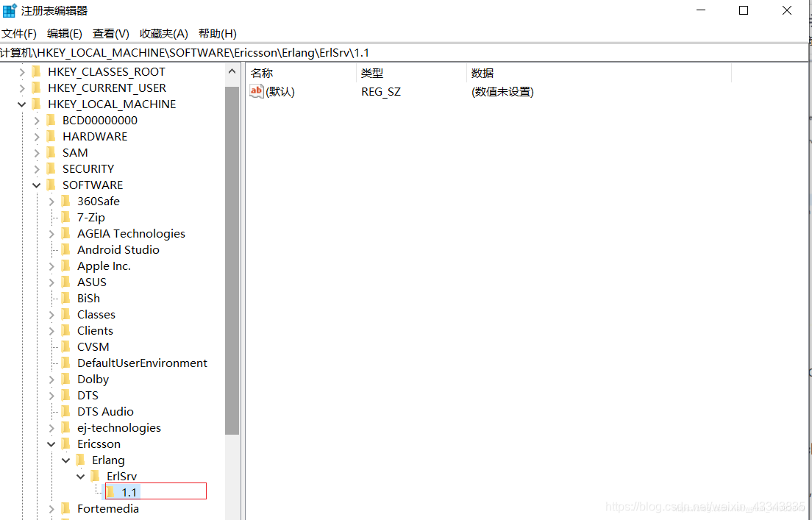
Task: Select the Clients key label
Action: click(96, 330)
